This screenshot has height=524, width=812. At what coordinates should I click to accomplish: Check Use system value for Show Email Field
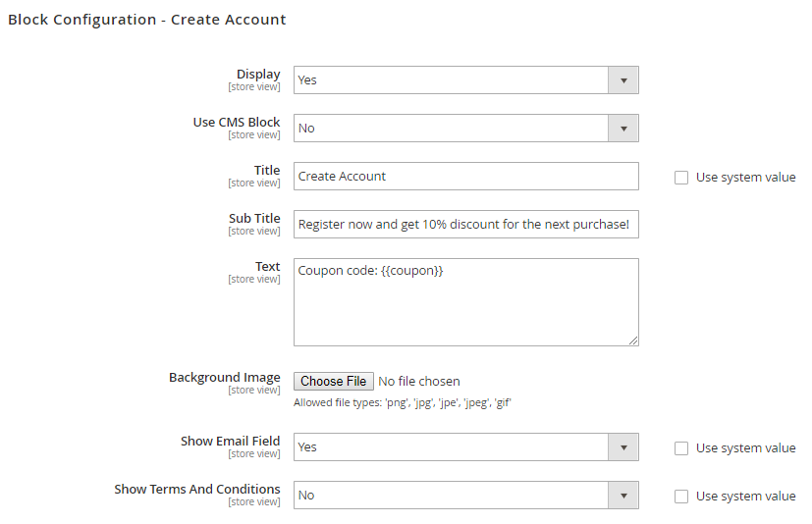point(681,448)
